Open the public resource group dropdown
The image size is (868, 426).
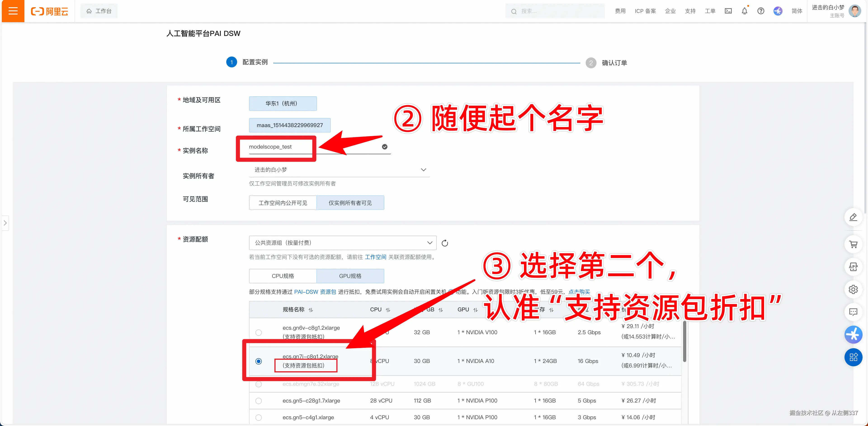(x=342, y=243)
